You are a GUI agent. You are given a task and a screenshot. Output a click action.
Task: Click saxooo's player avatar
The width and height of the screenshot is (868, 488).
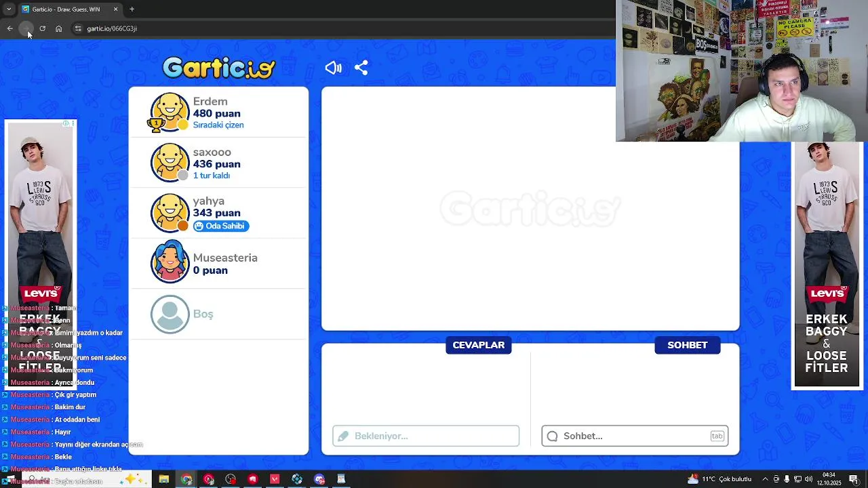pos(170,163)
